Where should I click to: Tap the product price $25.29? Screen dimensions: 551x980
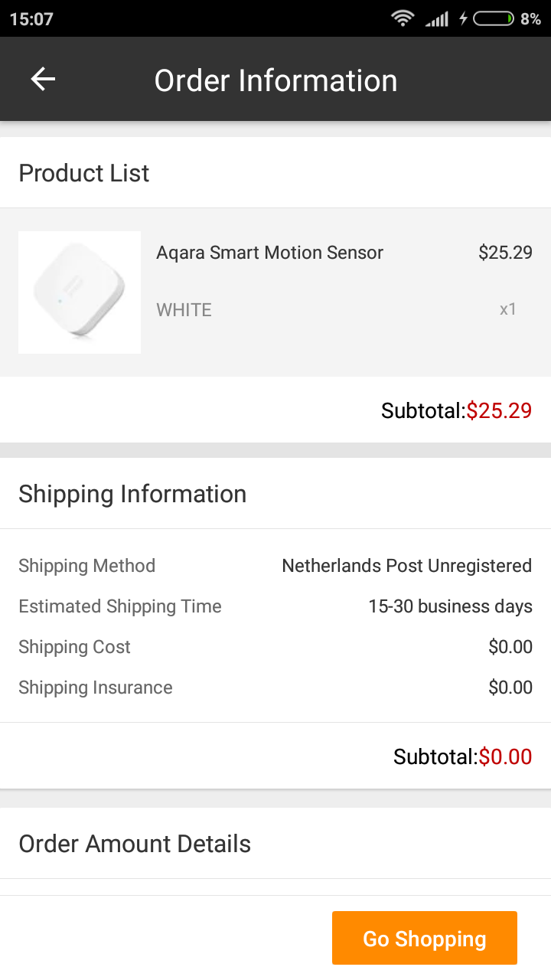[x=505, y=253]
